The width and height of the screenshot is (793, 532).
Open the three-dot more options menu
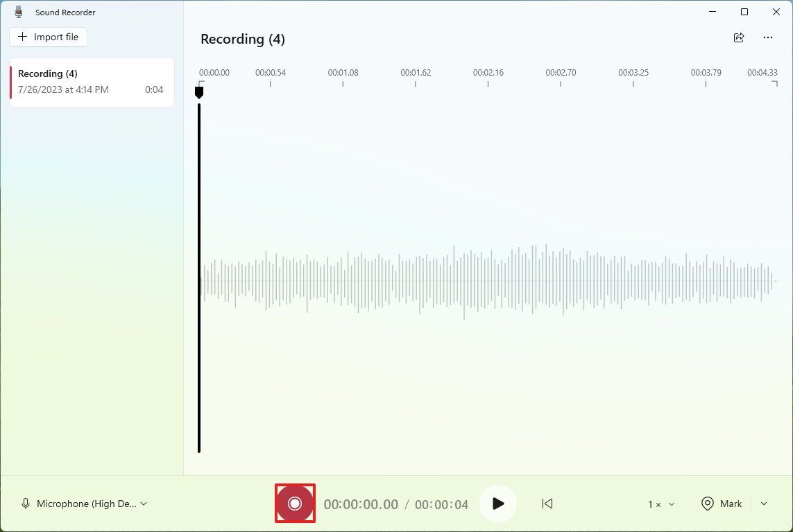(768, 37)
